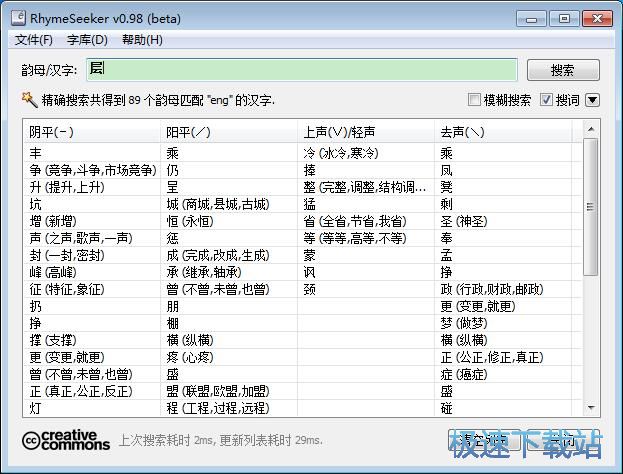Select the 政 (行政,财政,邮政) entry
This screenshot has height=474, width=623.
pyautogui.click(x=492, y=290)
